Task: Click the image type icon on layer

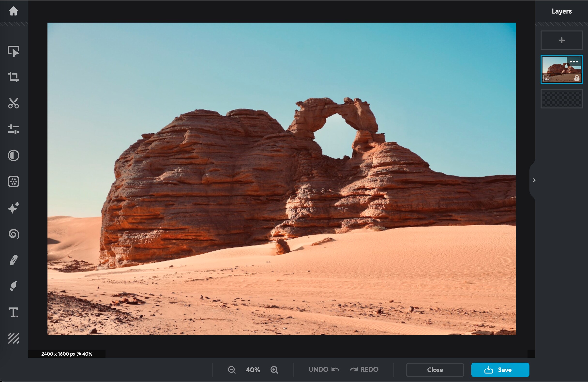Action: tap(547, 78)
